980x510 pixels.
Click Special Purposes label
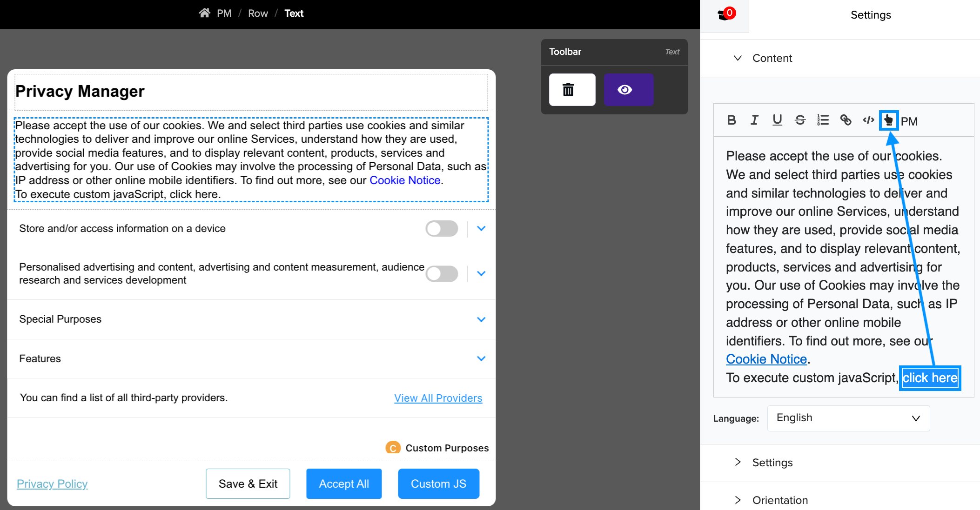click(60, 319)
